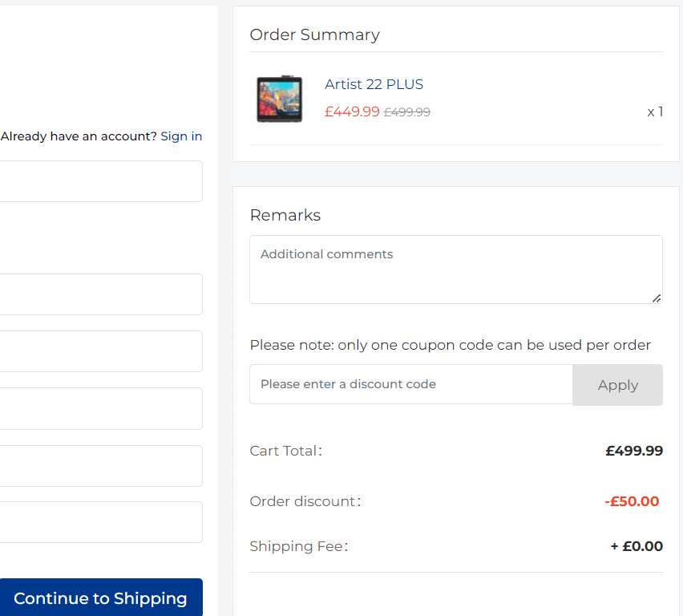Click the Shipping Fee + £0.00 value

[x=639, y=546]
